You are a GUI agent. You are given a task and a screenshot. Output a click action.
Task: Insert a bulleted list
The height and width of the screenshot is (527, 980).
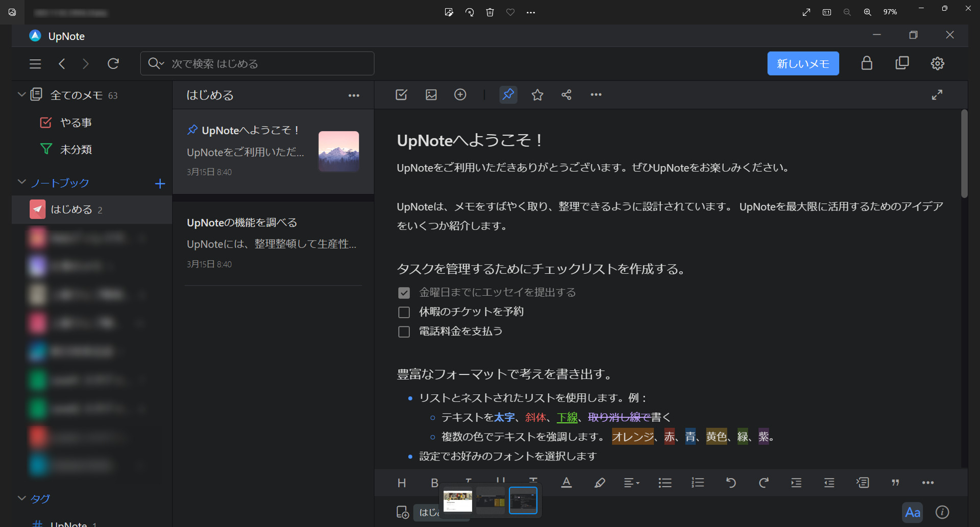[x=665, y=483]
